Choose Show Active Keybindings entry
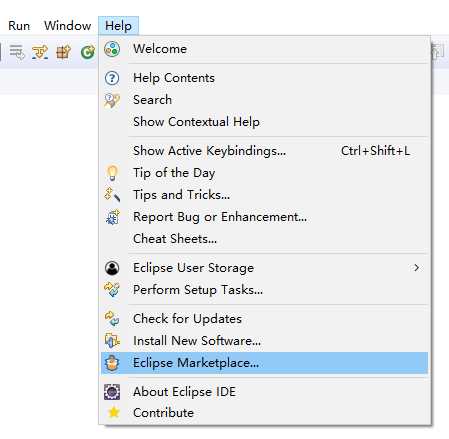Screen dimensions: 449x439 (209, 151)
